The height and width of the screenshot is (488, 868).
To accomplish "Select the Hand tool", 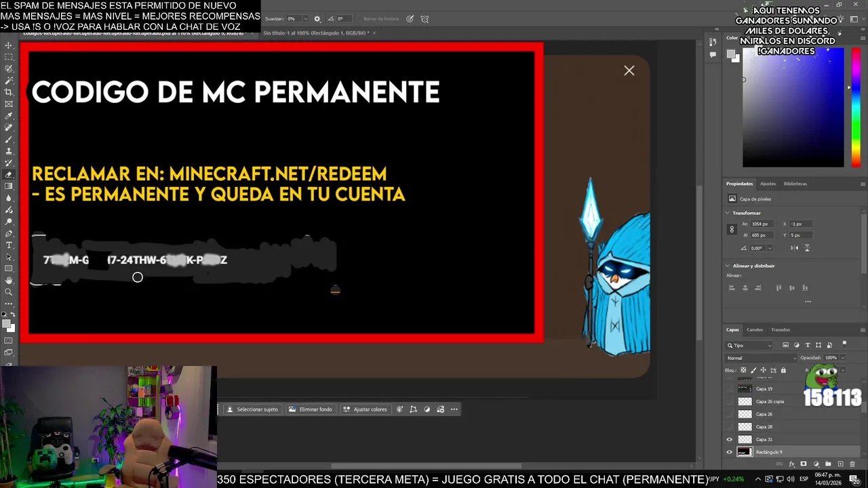I will click(x=9, y=280).
